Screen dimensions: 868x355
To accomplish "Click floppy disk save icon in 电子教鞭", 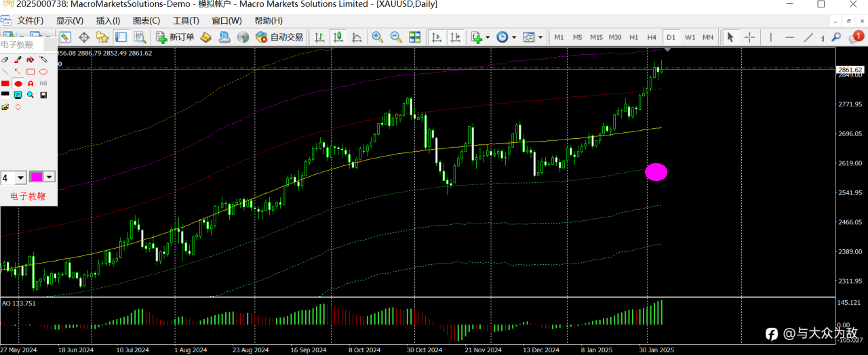I will (x=43, y=95).
